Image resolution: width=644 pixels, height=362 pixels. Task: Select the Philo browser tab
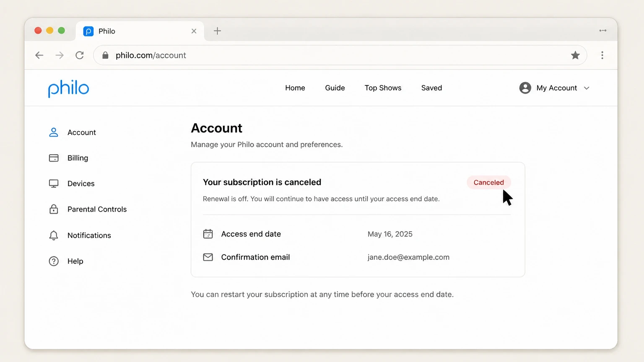[140, 31]
